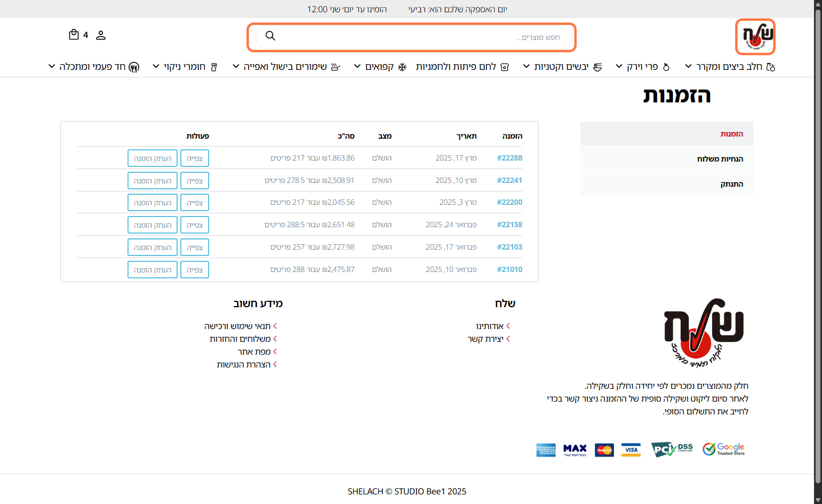Open the לחם פיתות ולחמניות category
This screenshot has height=504, width=822.
point(456,67)
